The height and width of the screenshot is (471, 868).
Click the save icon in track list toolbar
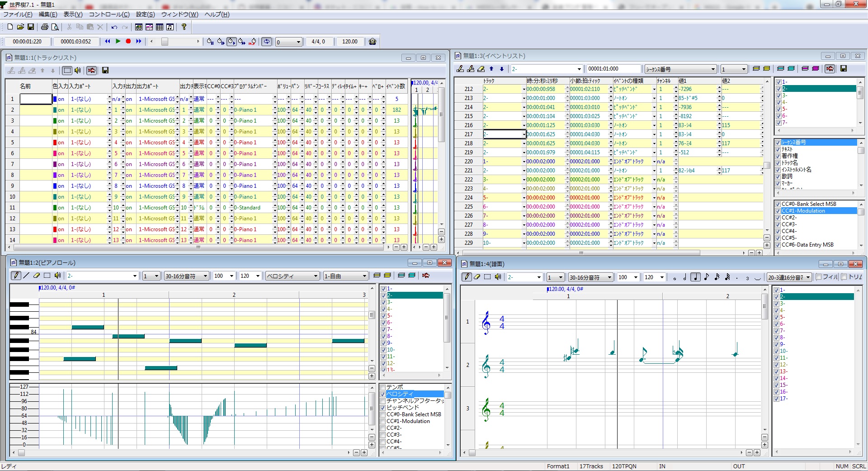click(x=105, y=70)
